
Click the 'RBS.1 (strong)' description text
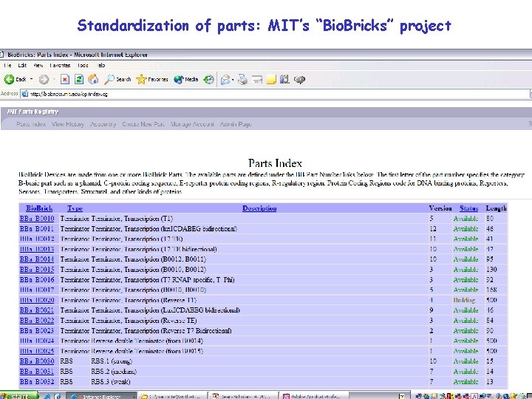(112, 361)
